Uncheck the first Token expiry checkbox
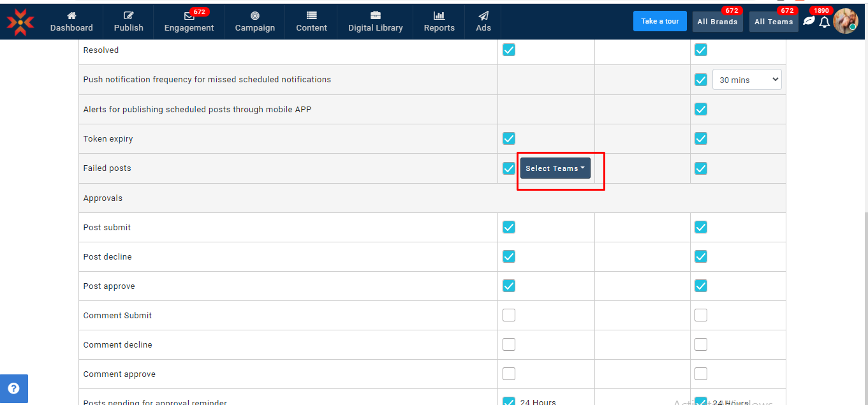The image size is (868, 405). 509,138
